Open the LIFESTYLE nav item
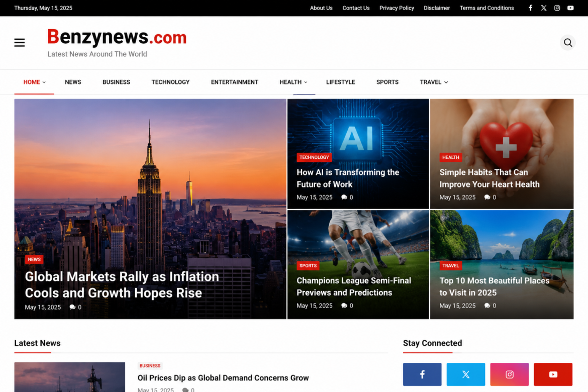 coord(341,82)
